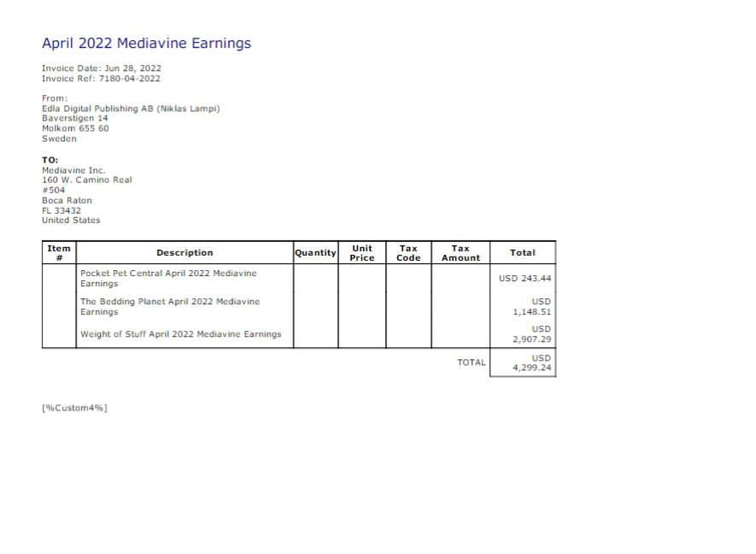Select the Baverstigen 14 address line
756x554 pixels.
(74, 118)
